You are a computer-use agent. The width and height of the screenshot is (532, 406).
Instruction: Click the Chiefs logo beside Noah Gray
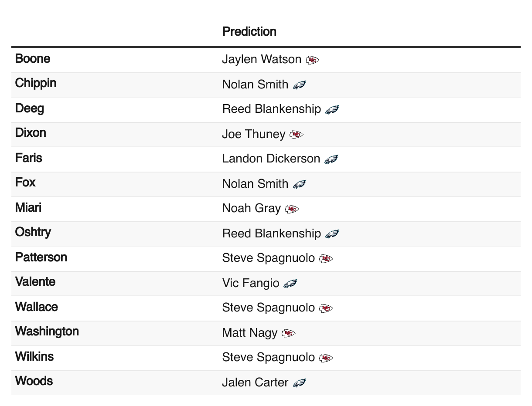point(292,209)
